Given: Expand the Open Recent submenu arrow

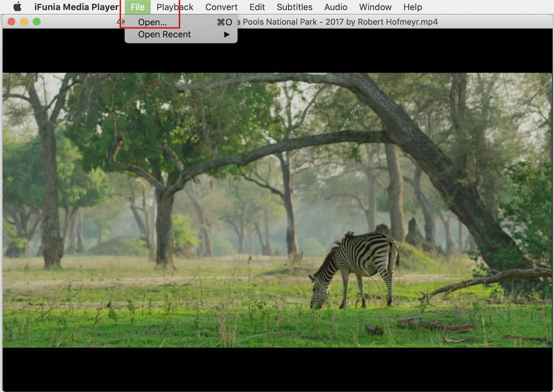Looking at the screenshot, I should pos(227,34).
